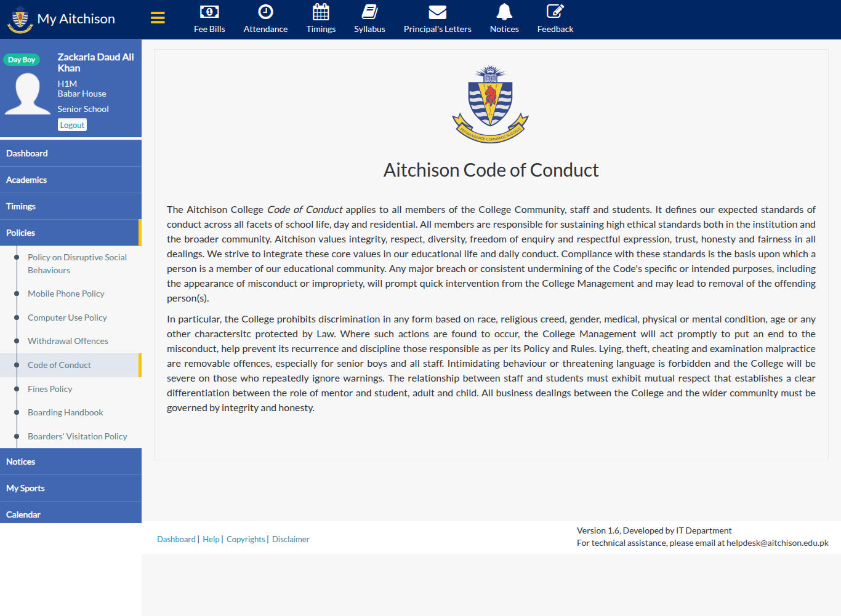This screenshot has width=841, height=616.
Task: Click the footer Dashboard link
Action: pyautogui.click(x=176, y=539)
